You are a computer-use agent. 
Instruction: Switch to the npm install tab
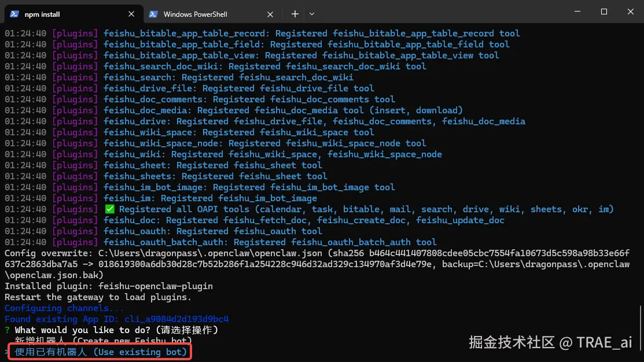(x=74, y=14)
